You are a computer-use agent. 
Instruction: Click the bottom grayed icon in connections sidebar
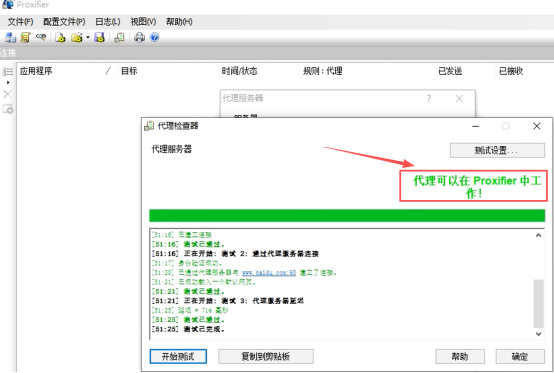8,109
